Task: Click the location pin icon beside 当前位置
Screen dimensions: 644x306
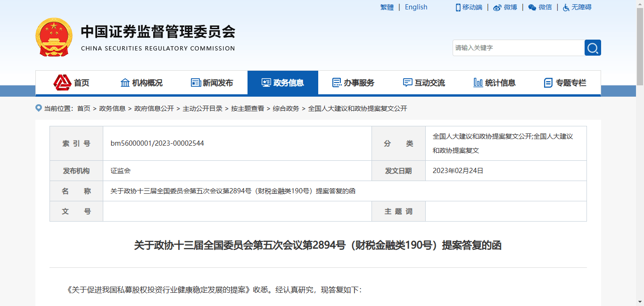Action: [x=39, y=108]
